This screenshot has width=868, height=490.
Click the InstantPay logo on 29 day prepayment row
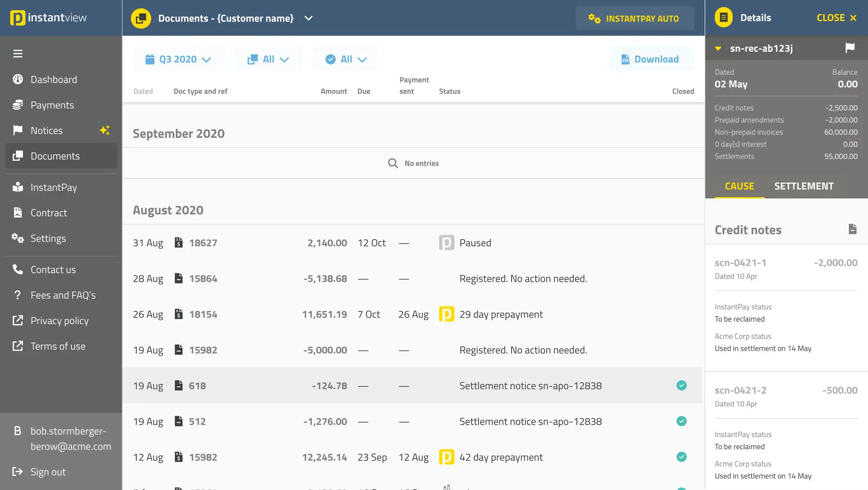point(446,314)
